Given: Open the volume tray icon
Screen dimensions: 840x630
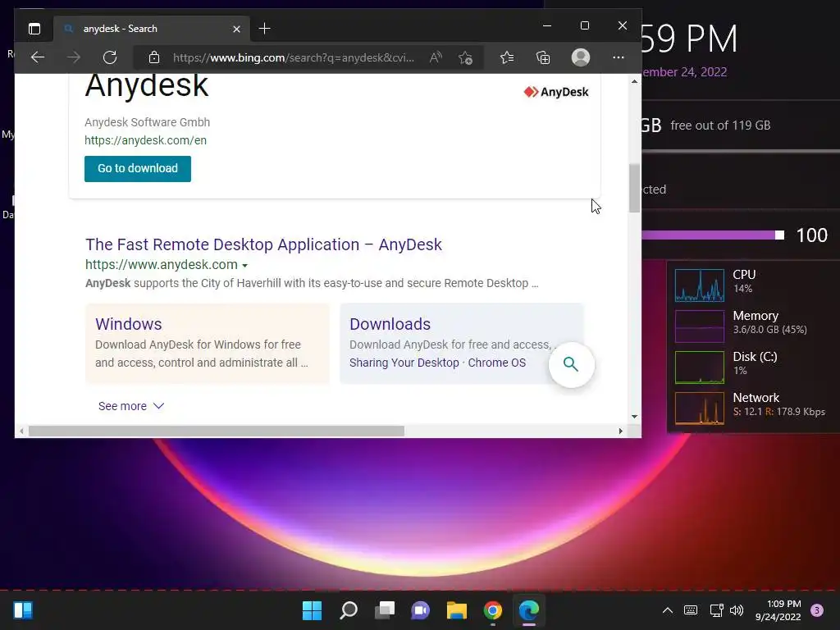Looking at the screenshot, I should [x=737, y=610].
